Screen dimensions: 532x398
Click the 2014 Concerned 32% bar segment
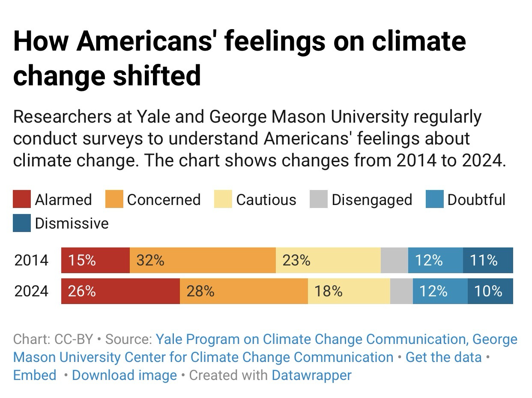coord(203,260)
